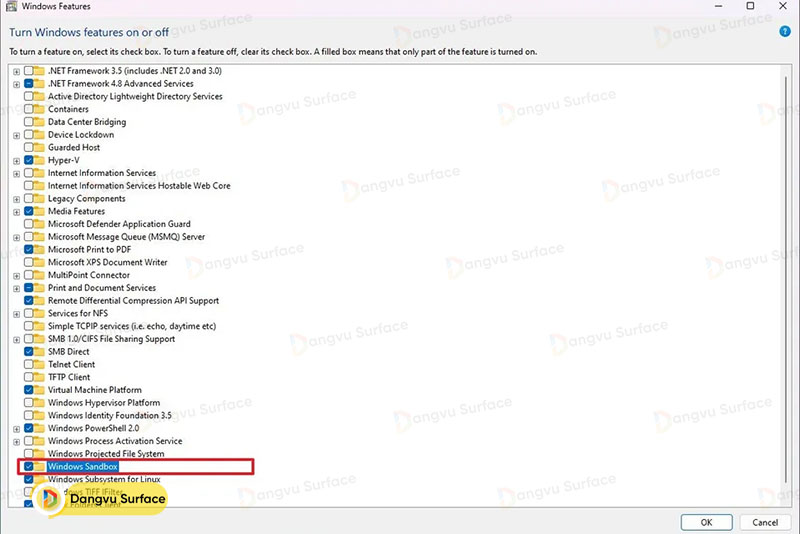800x534 pixels.
Task: Click the Cancel button
Action: (765, 522)
